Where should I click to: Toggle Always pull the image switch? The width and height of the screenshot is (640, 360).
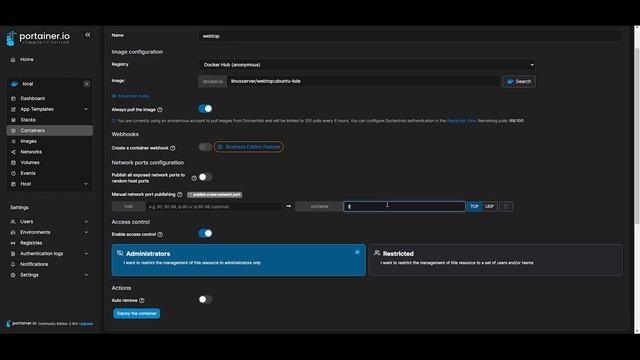click(x=205, y=109)
